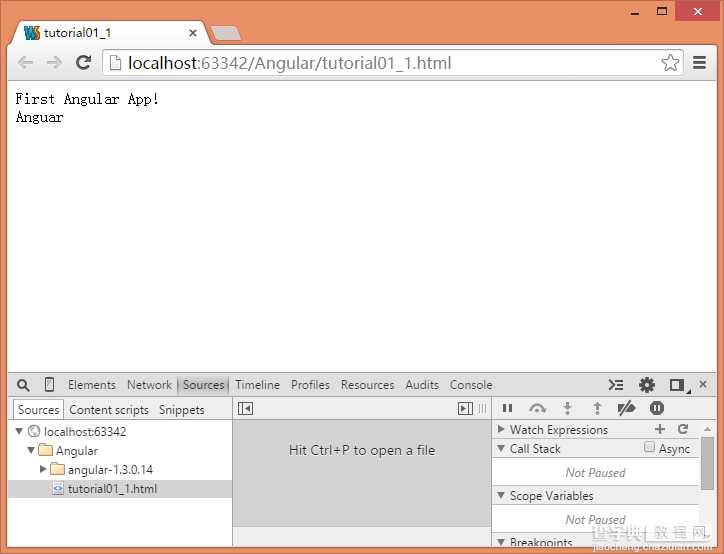The image size is (724, 554).
Task: Click the debugger sidebar scrollbar thumb
Action: [x=707, y=463]
